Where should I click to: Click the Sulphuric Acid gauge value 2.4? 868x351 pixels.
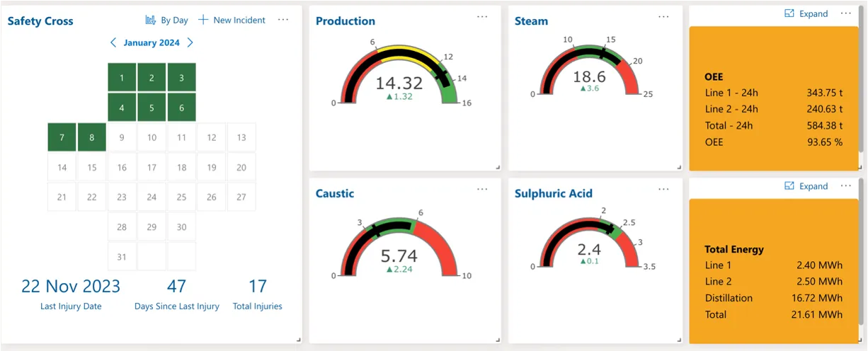[589, 249]
